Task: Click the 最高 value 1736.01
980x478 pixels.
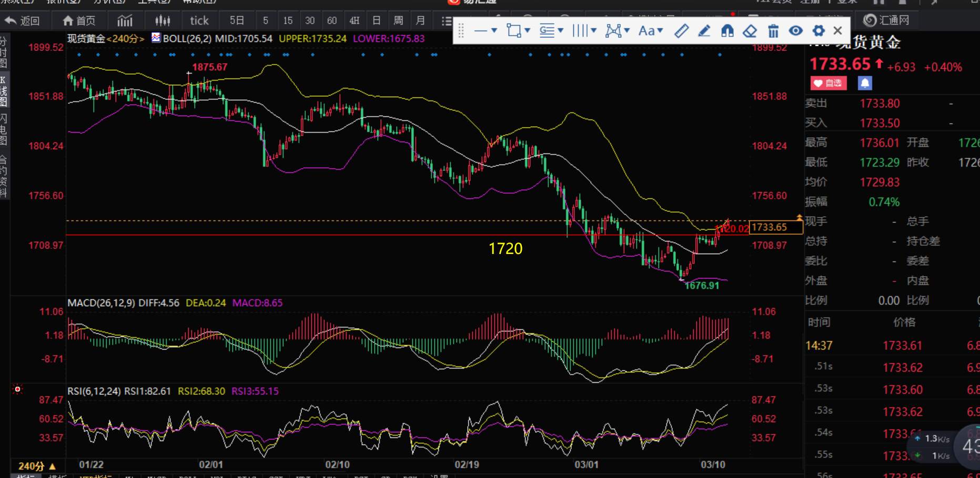Action: pos(880,143)
